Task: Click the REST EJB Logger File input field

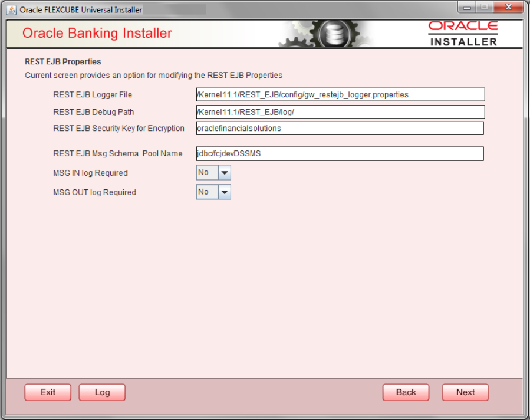Action: coord(340,94)
